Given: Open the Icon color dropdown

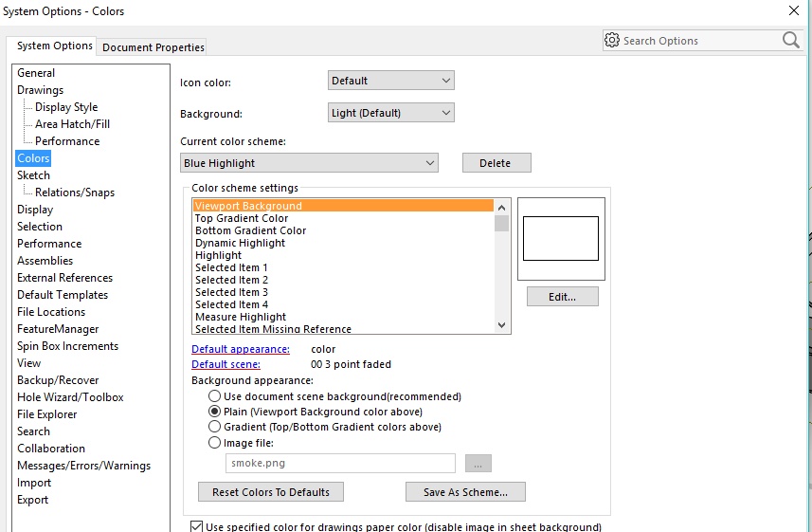Looking at the screenshot, I should (390, 81).
